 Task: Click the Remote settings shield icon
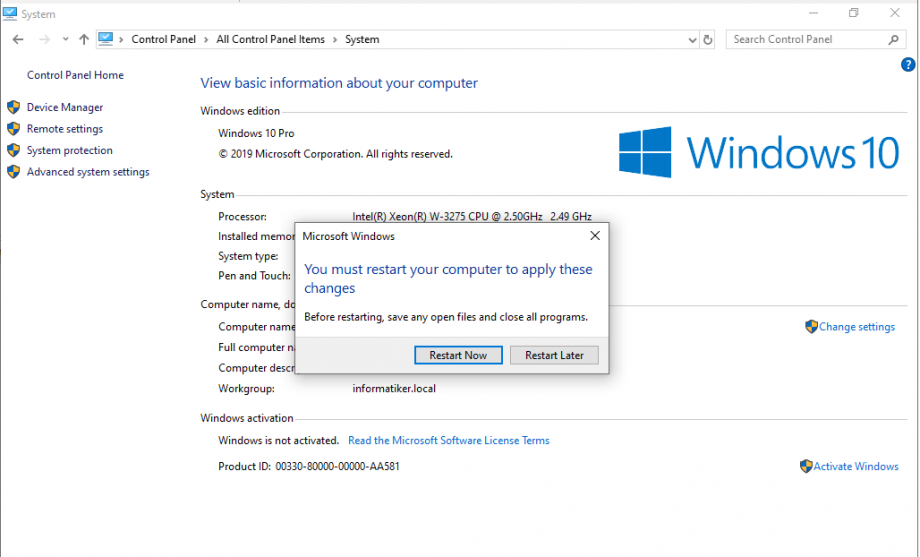tap(13, 129)
